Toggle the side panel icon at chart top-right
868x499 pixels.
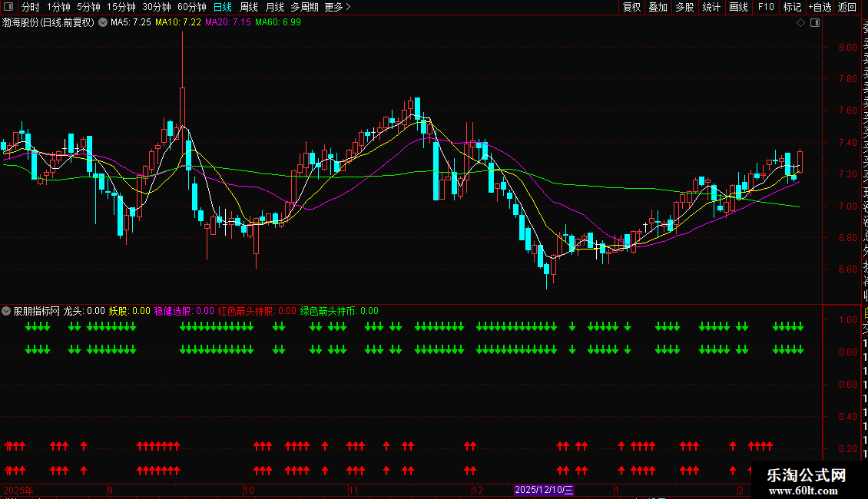[815, 23]
